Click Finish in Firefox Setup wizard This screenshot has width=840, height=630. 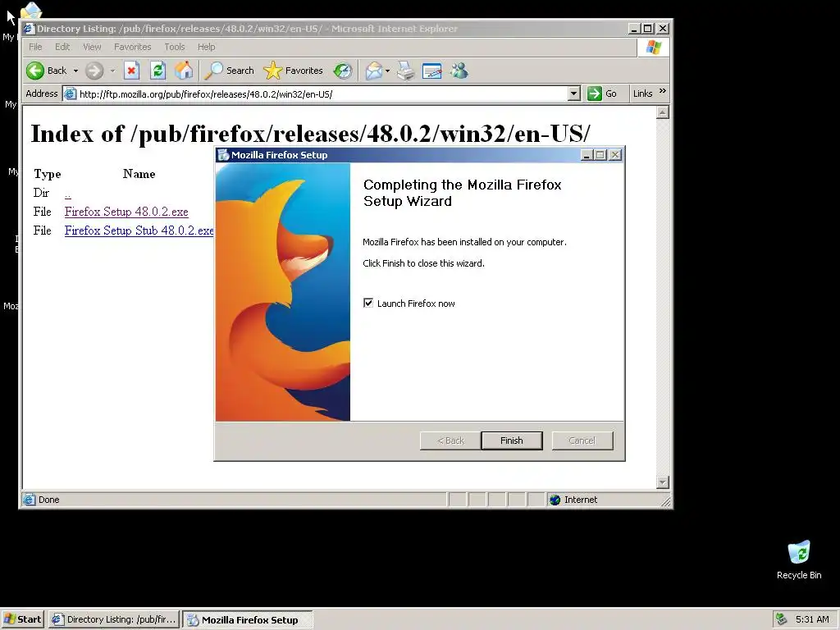point(512,441)
